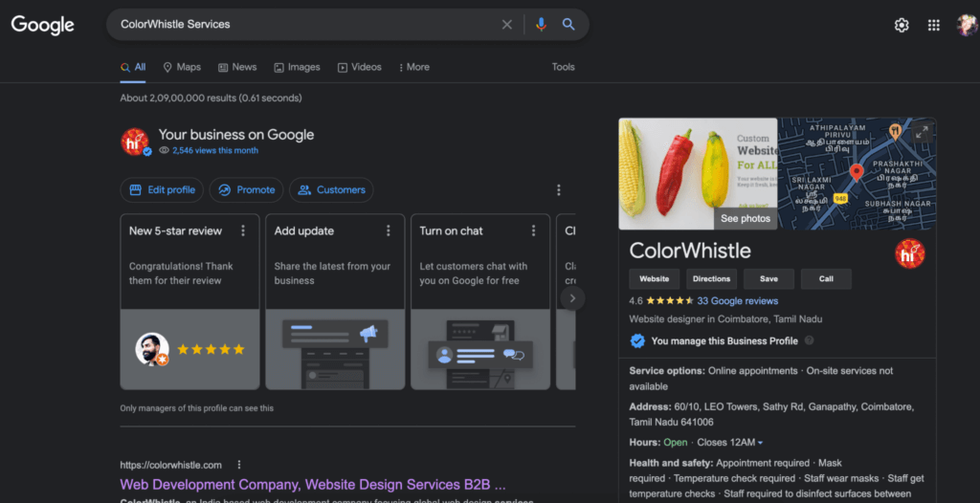Start voice search with microphone icon
The height and width of the screenshot is (503, 980).
pyautogui.click(x=542, y=24)
